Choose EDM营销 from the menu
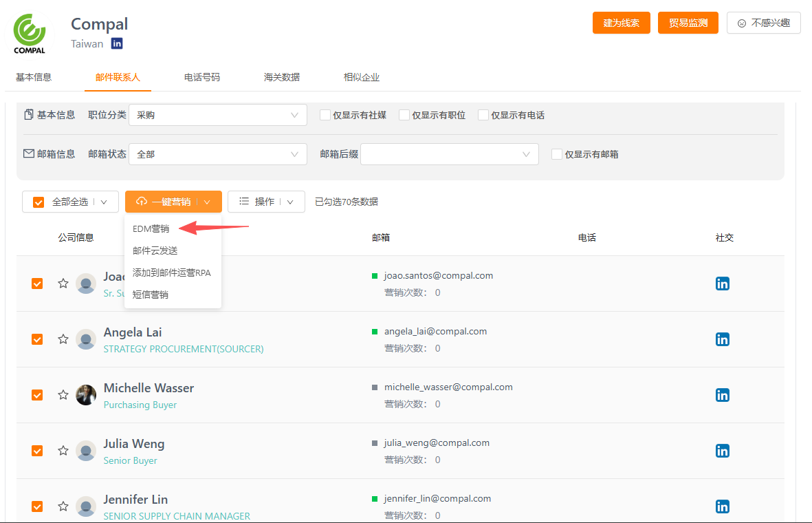 coord(151,228)
